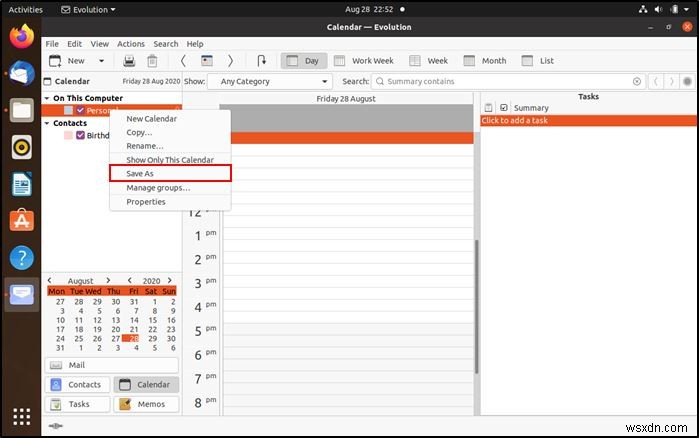
Task: Click the Birthdays calendar color swatch
Action: [68, 135]
